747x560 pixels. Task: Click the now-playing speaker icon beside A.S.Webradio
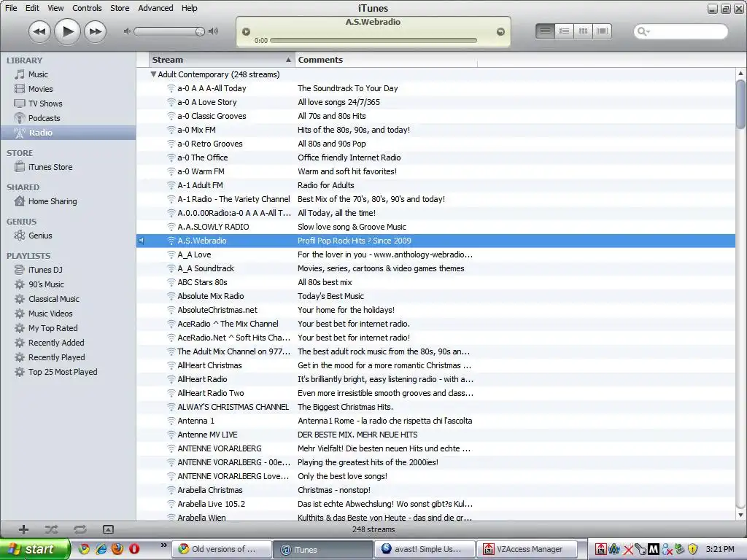click(142, 241)
